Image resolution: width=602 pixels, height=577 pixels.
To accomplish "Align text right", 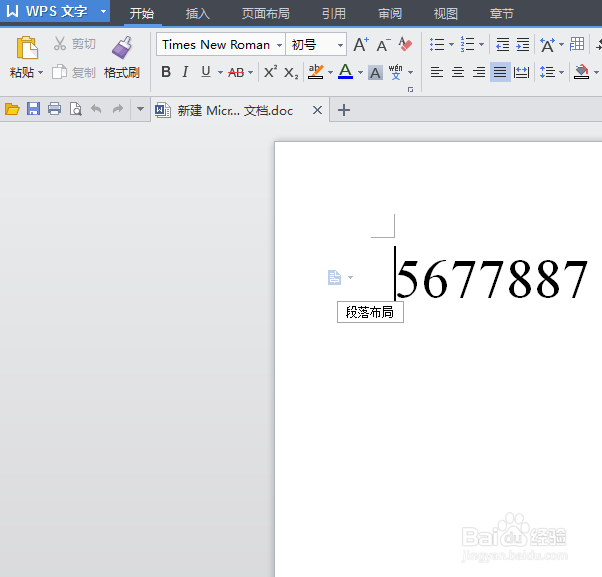I will [479, 72].
